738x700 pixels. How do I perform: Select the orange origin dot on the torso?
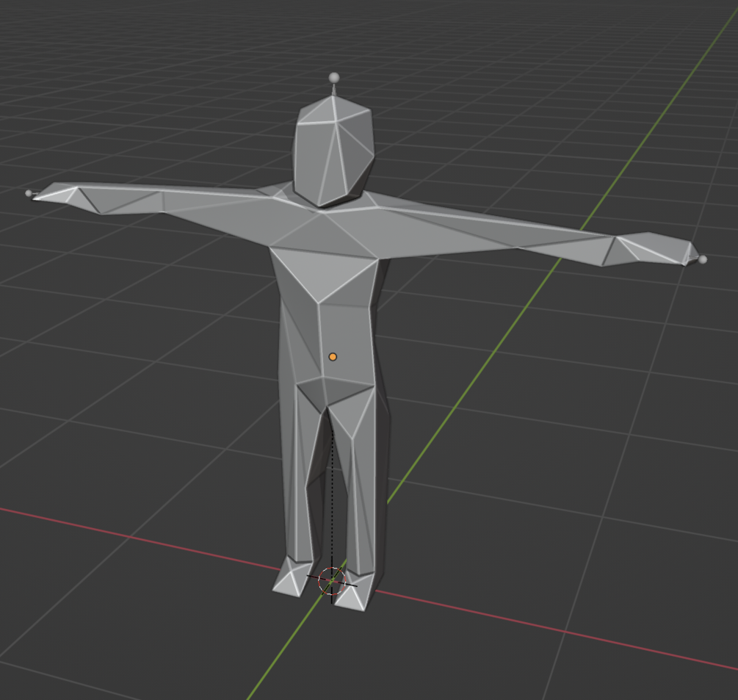pos(333,357)
